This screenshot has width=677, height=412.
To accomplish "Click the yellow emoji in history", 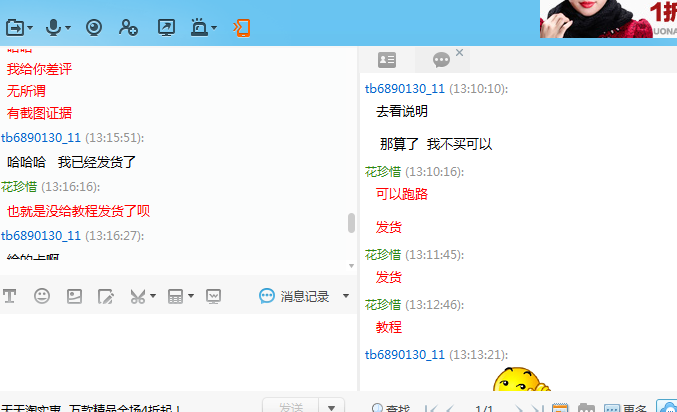I will [521, 379].
